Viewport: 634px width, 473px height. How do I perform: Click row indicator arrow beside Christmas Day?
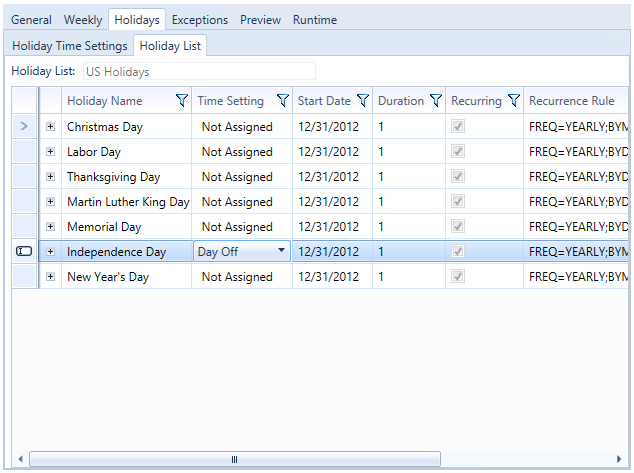point(24,127)
